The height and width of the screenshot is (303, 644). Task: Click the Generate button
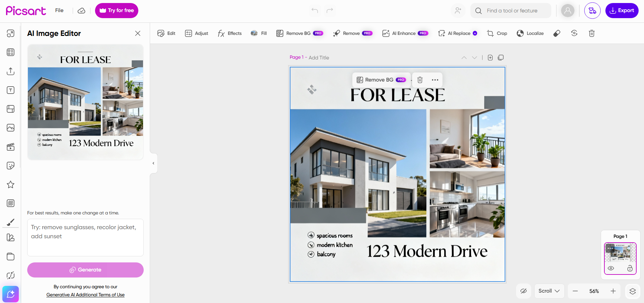(x=85, y=270)
